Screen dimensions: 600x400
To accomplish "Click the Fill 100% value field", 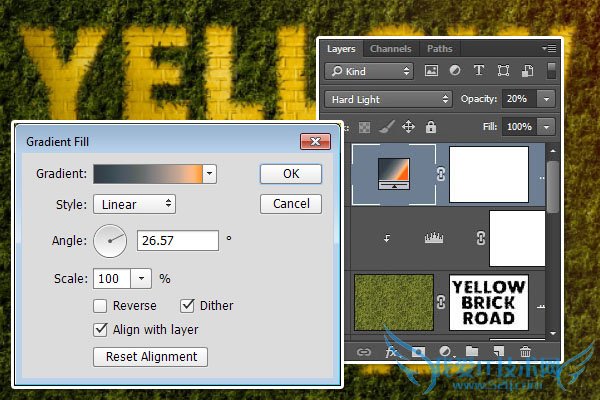I will 520,127.
